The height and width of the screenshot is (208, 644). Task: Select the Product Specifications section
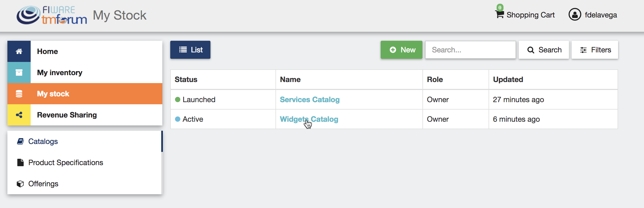(x=66, y=162)
